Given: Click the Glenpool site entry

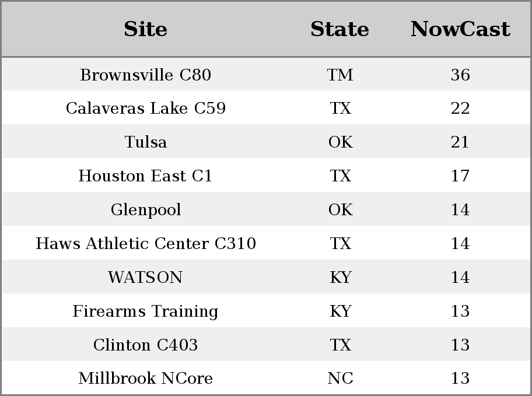Looking at the screenshot, I should pos(146,210).
